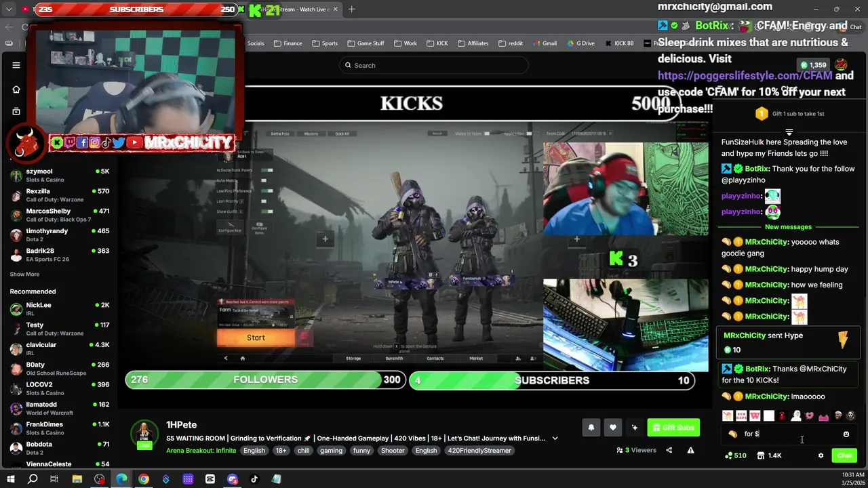This screenshot has width=868, height=488.
Task: Click the chill tag
Action: coord(303,451)
